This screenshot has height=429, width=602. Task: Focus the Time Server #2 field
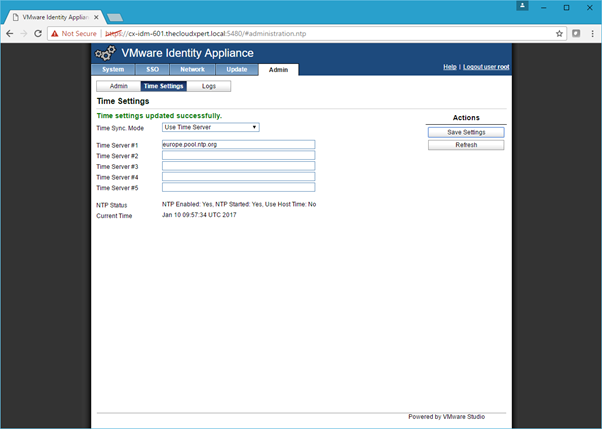(x=238, y=156)
